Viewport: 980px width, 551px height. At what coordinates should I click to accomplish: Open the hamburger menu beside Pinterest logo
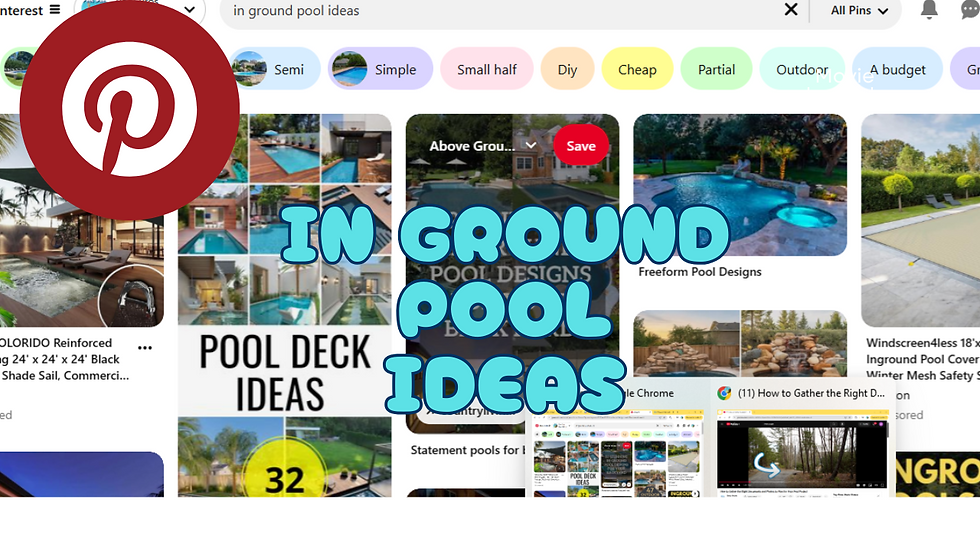[55, 10]
